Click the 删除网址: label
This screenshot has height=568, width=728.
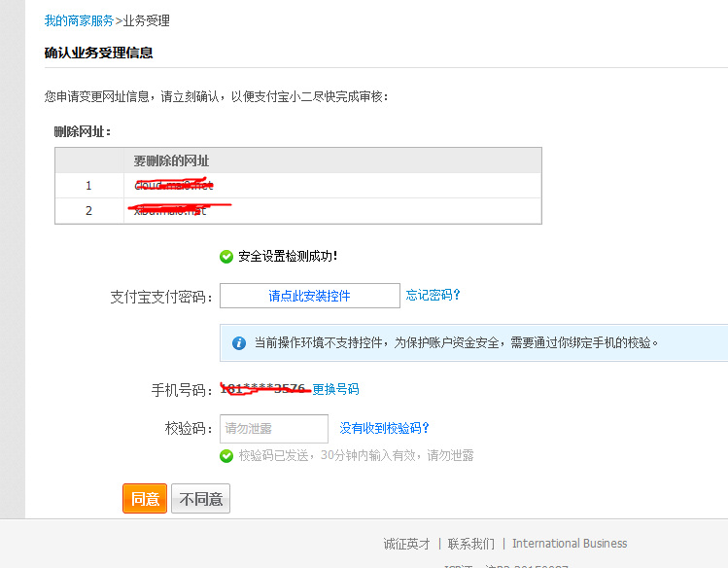click(x=83, y=132)
